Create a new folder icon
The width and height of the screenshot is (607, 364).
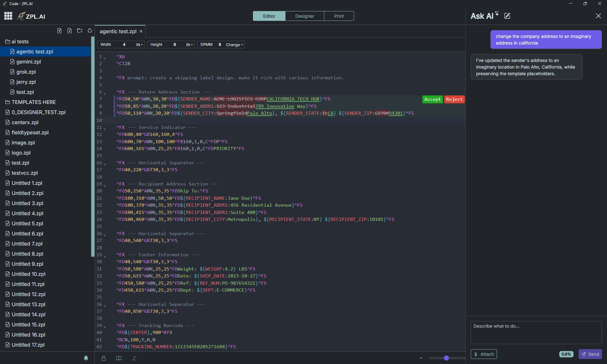tap(80, 31)
